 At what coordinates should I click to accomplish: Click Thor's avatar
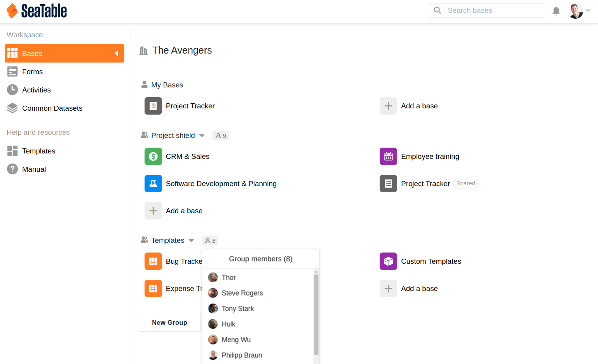click(x=213, y=277)
